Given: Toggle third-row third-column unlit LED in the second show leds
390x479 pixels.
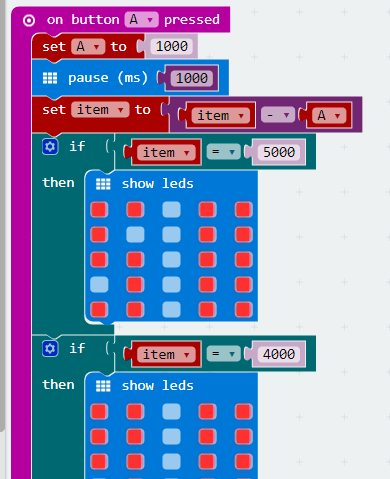Looking at the screenshot, I should (x=171, y=462).
